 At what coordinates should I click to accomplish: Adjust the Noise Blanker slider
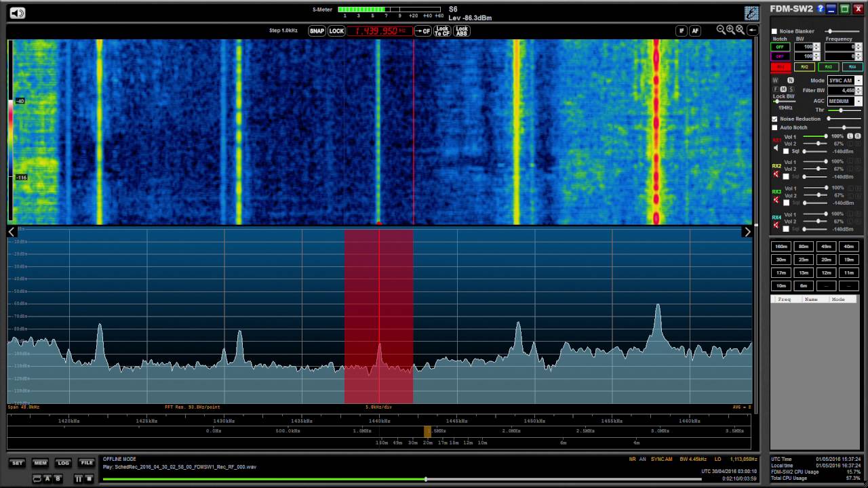[843, 31]
